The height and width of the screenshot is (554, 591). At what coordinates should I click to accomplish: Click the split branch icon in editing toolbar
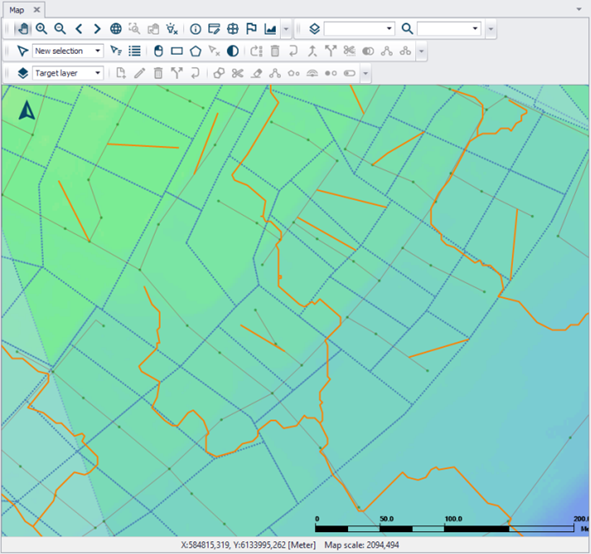pos(177,73)
